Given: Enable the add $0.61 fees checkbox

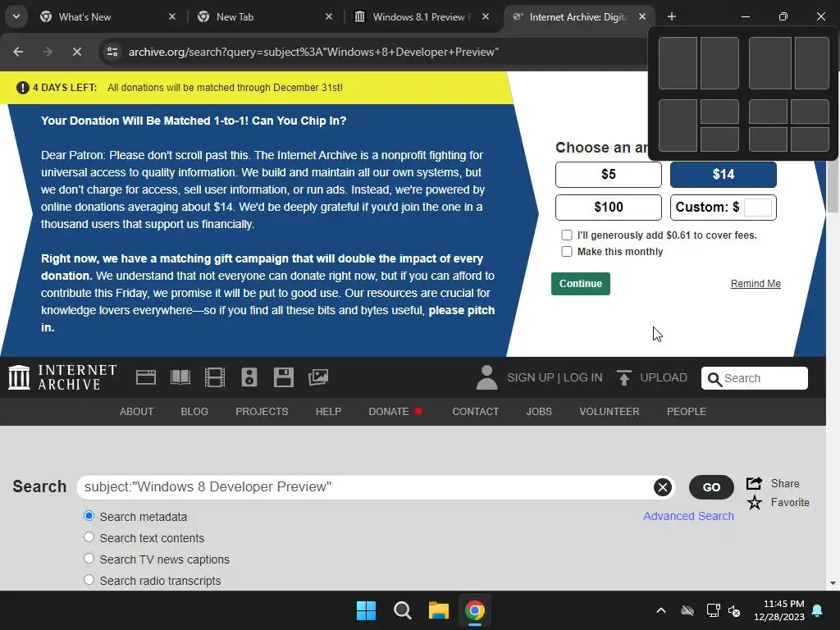Looking at the screenshot, I should click(567, 235).
